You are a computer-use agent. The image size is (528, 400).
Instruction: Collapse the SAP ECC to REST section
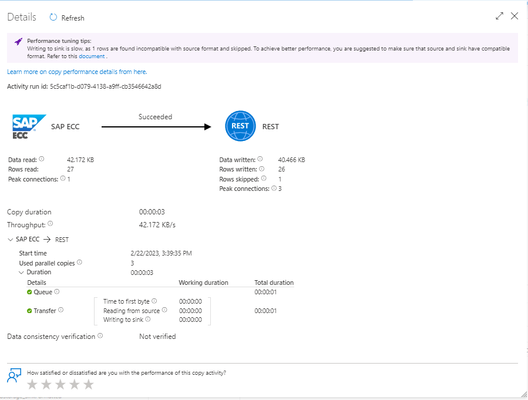[10, 239]
